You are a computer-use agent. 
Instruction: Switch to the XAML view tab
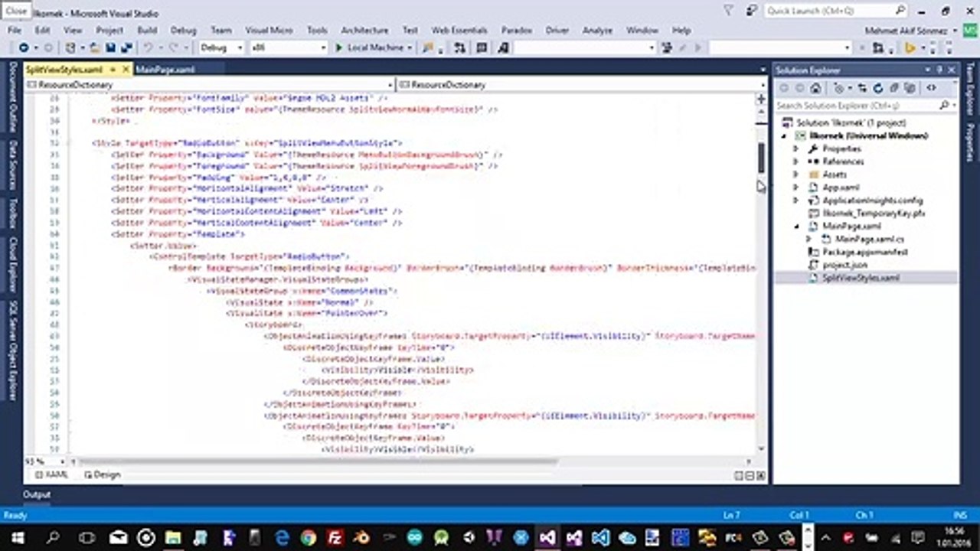tap(51, 474)
